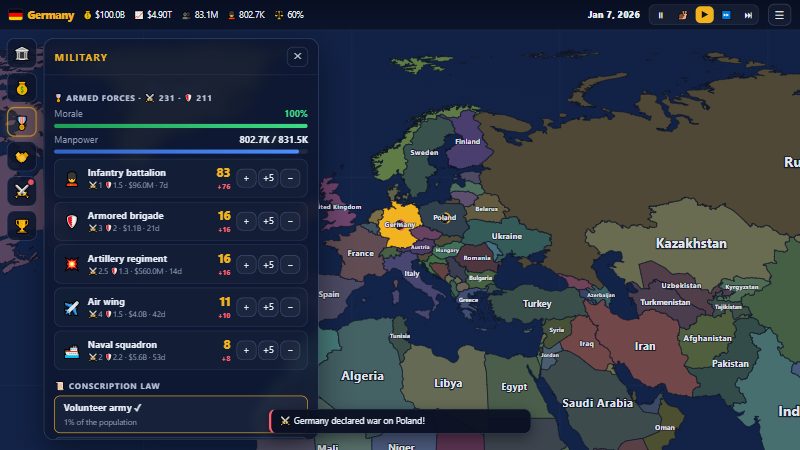Select Saudi Arabia on the map
Viewport: 800px width, 450px height.
point(597,403)
